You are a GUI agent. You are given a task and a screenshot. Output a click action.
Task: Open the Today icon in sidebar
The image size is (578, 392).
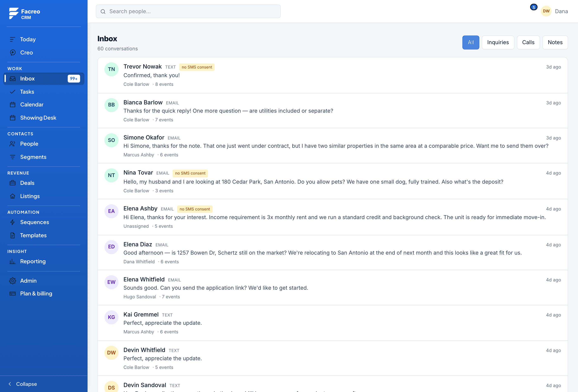tap(12, 39)
